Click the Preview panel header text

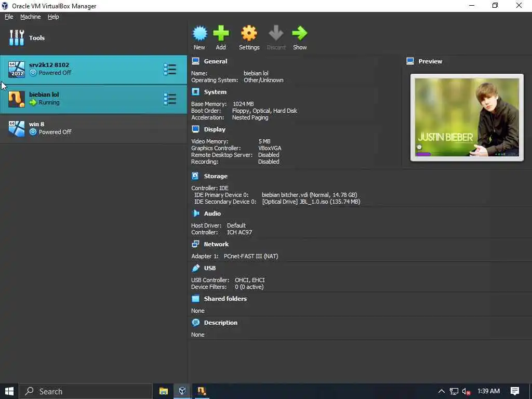430,61
